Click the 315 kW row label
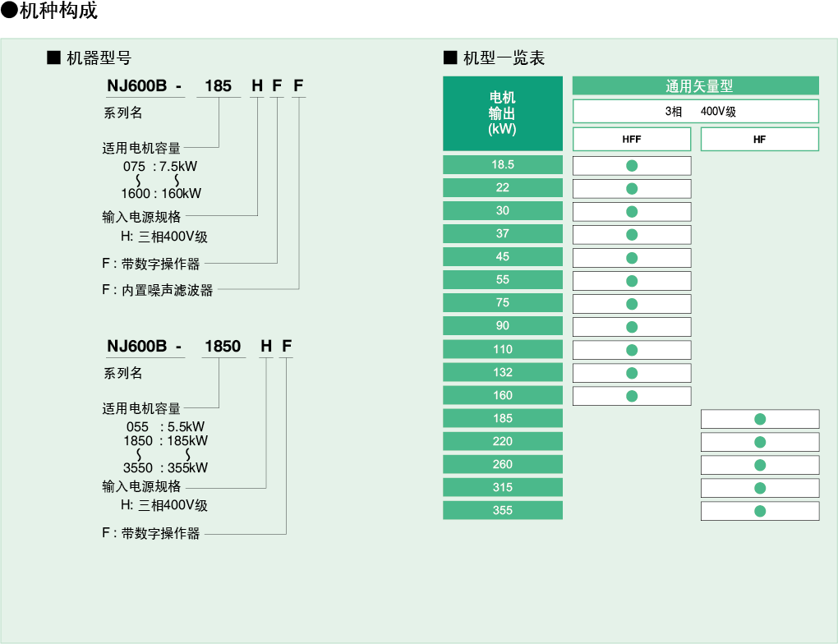 tap(503, 487)
